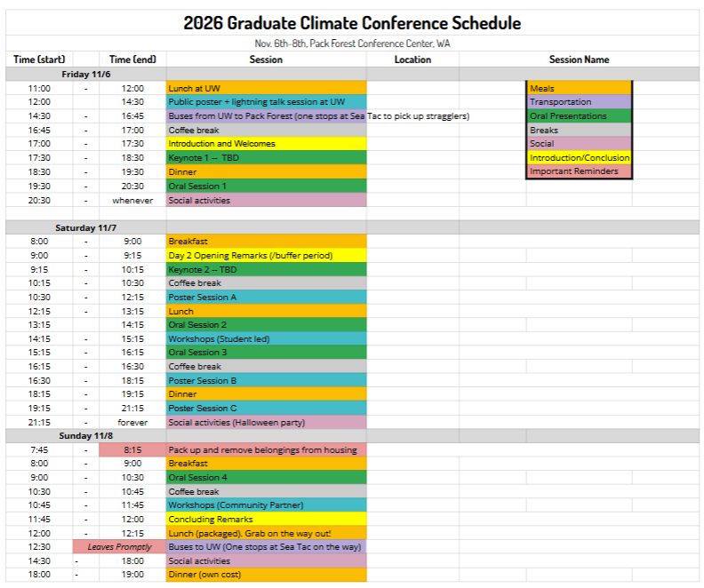Select the Friday 'Coffee break' at 16:45
704x588 pixels.
267,130
